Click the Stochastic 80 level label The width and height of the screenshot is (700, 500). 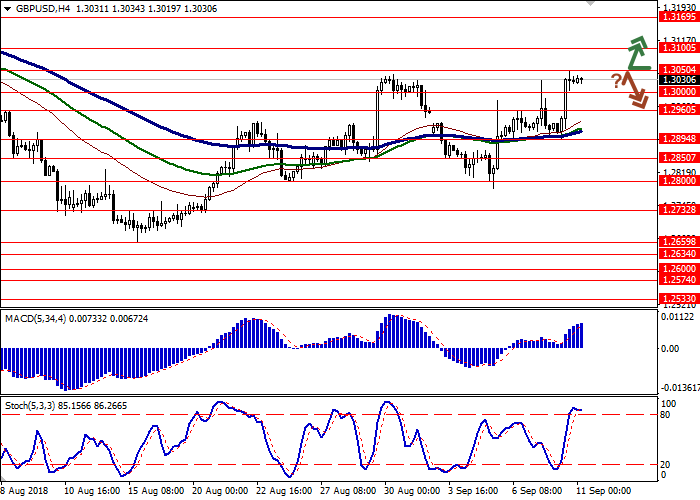(665, 415)
